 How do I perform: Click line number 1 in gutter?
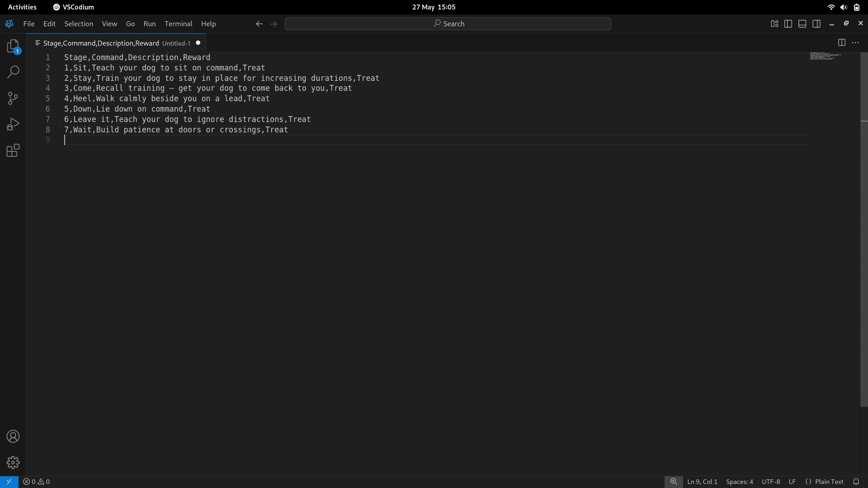47,57
